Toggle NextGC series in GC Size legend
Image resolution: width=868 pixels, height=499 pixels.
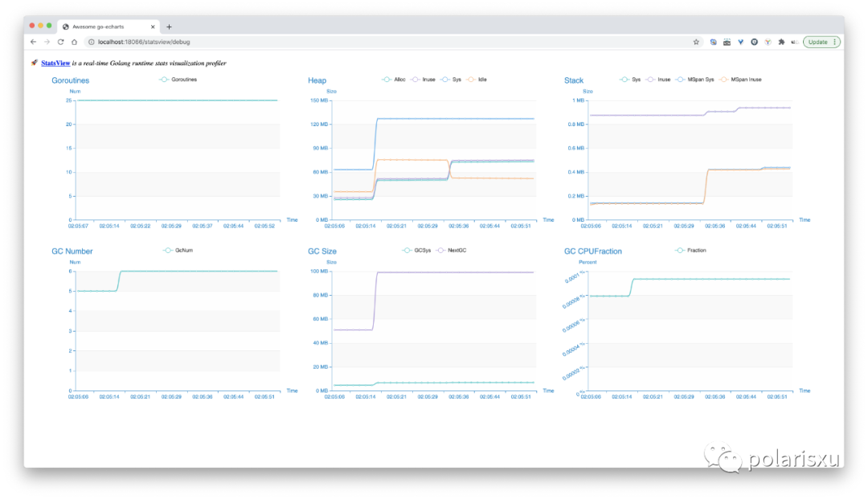point(451,251)
